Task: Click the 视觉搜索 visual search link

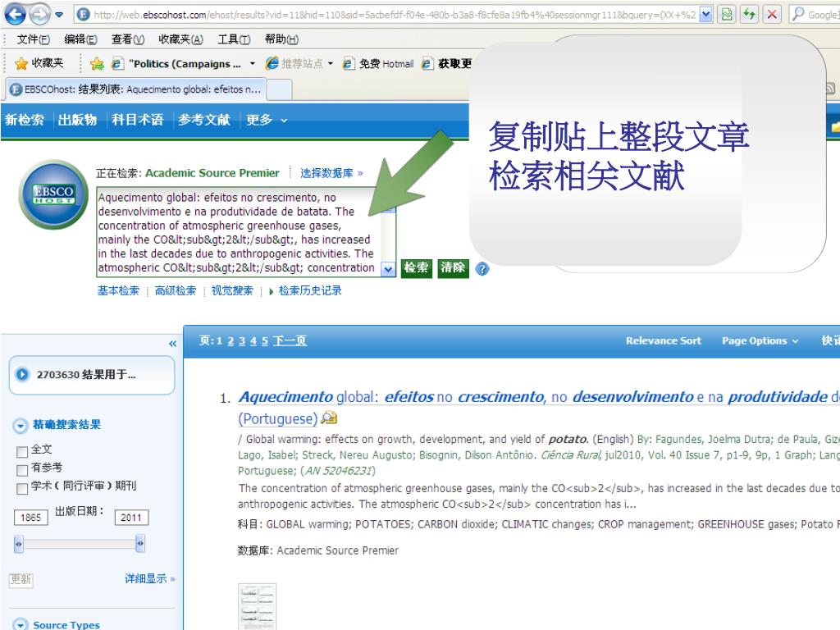Action: tap(232, 291)
